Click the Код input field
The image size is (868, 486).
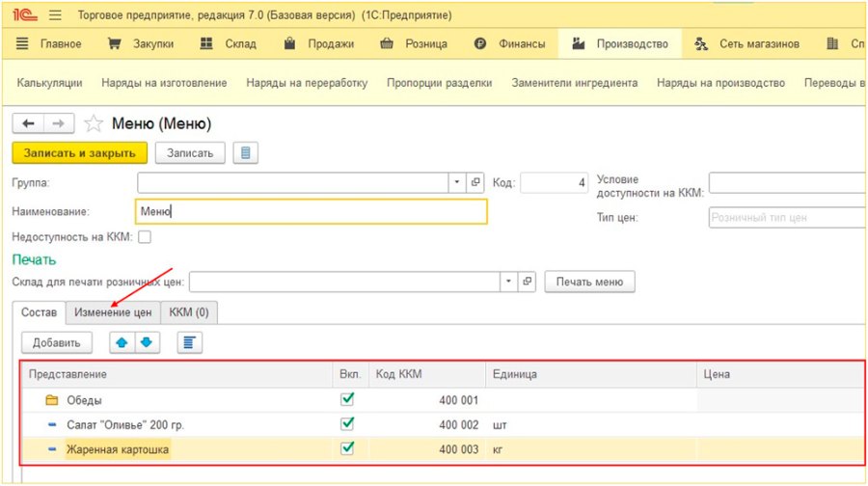pos(554,182)
